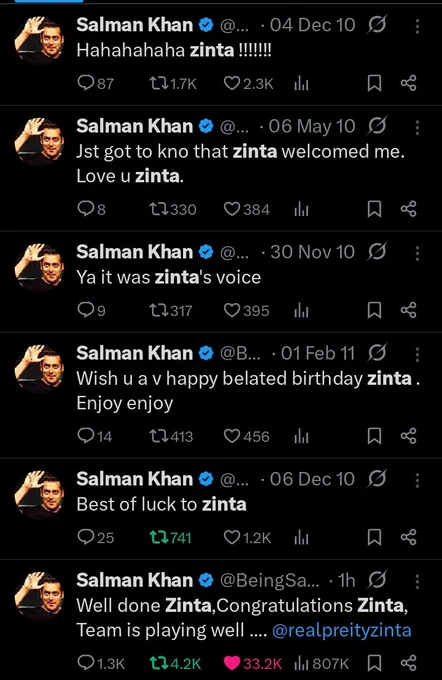View analytics on the 01 Feb 11 tweet
The width and height of the screenshot is (442, 680).
[301, 436]
